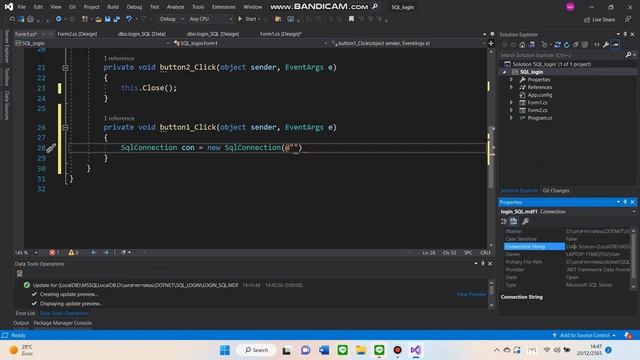Image resolution: width=640 pixels, height=360 pixels.
Task: Open the SQL_login.Form1 class dropdown
Action: coord(250,43)
